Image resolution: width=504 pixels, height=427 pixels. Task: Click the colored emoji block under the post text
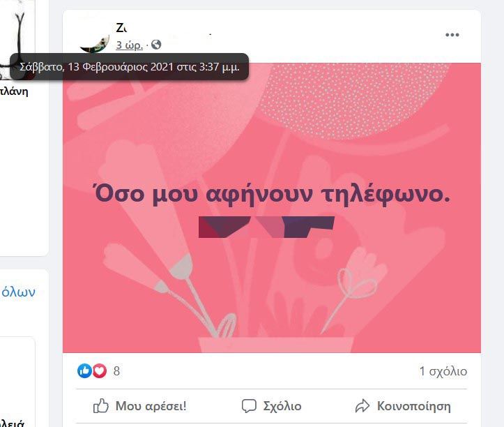266,227
